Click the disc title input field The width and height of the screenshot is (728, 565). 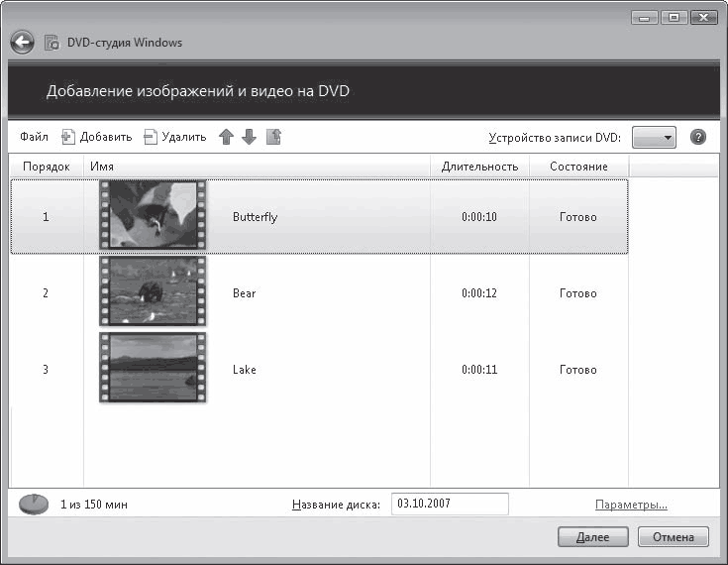[450, 505]
